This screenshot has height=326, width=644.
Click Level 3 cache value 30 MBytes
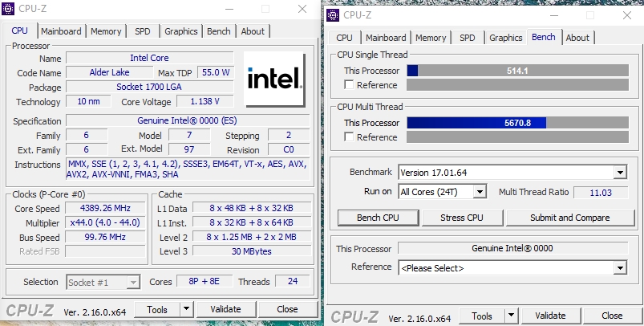[x=251, y=251]
